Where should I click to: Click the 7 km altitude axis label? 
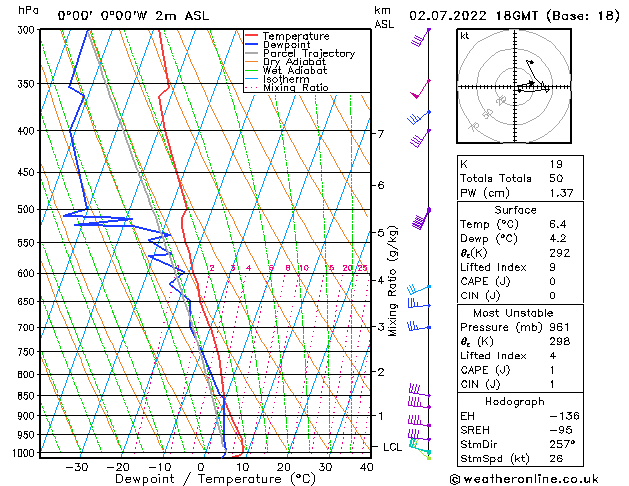[x=381, y=134]
